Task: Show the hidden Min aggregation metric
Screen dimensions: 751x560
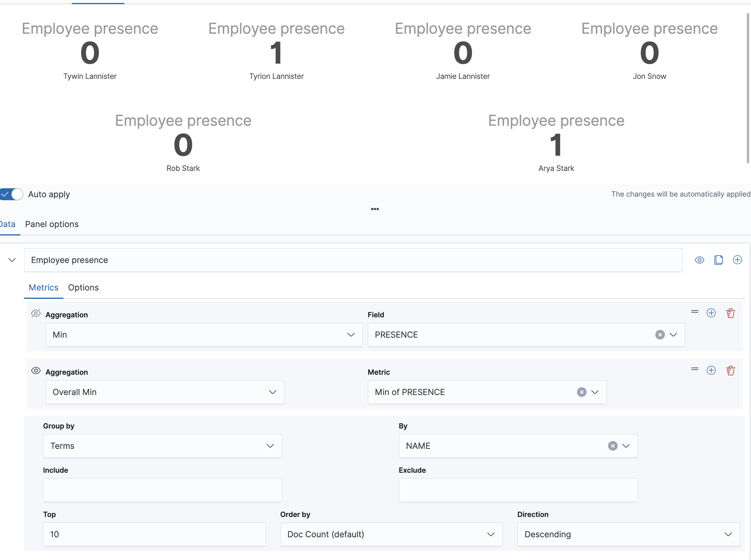Action: click(x=36, y=313)
